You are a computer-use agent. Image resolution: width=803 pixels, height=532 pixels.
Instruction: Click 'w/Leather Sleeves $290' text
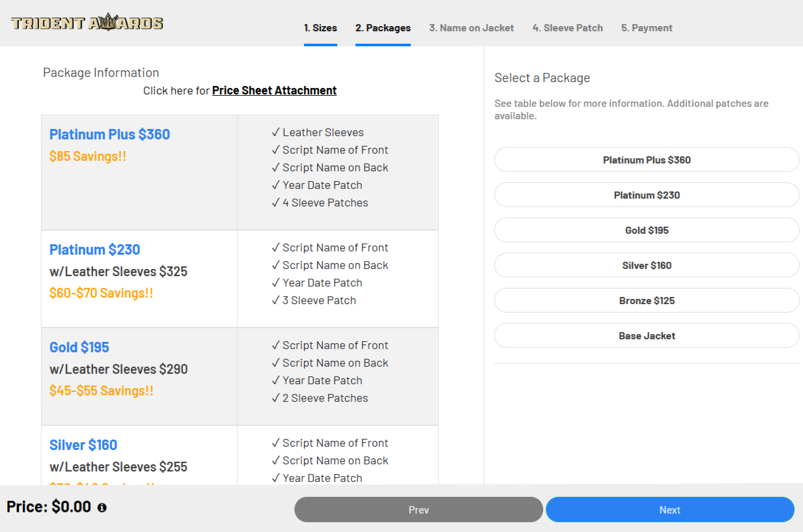click(x=119, y=369)
